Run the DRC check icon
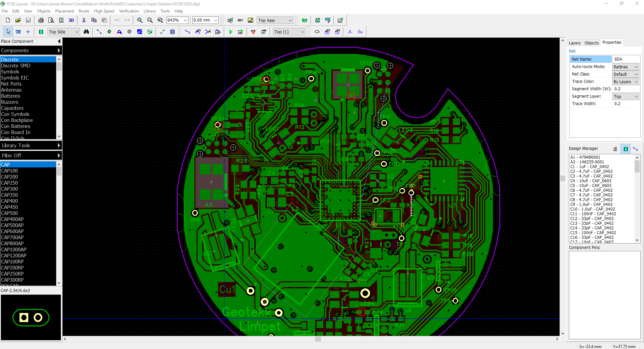 (253, 32)
